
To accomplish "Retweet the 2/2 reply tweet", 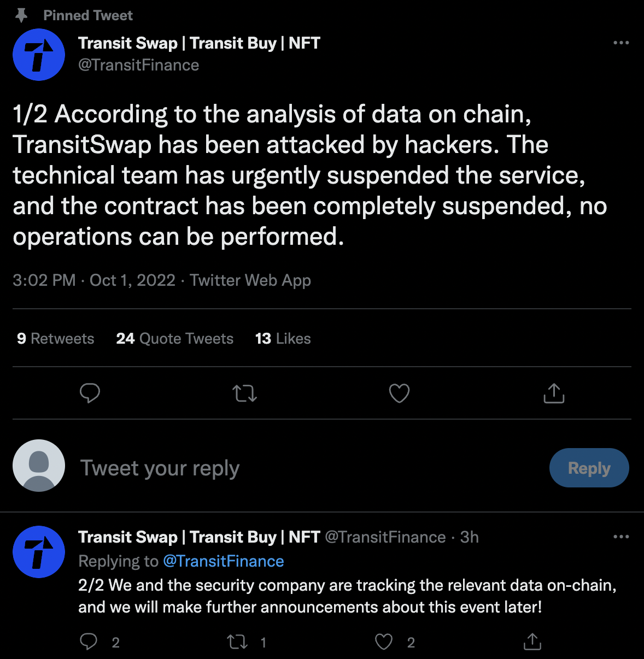I will [x=237, y=642].
